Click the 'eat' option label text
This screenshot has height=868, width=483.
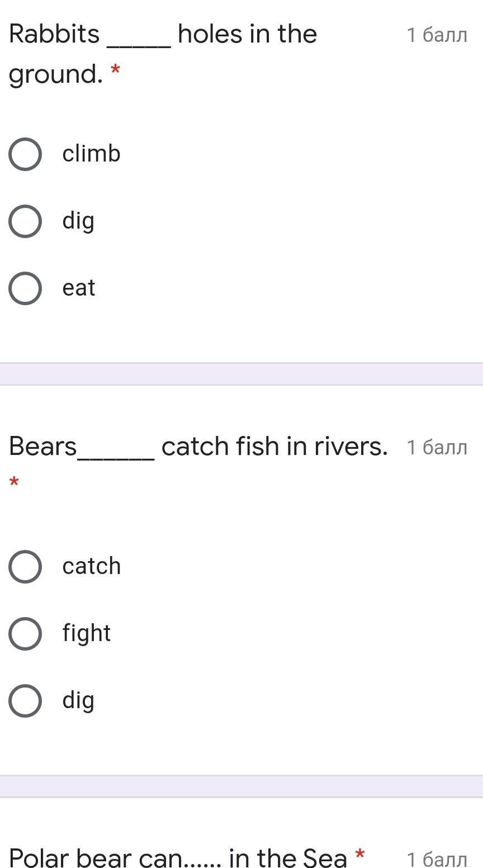79,288
